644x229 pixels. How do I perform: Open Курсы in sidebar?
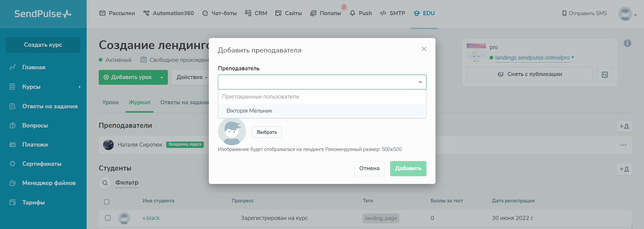31,87
